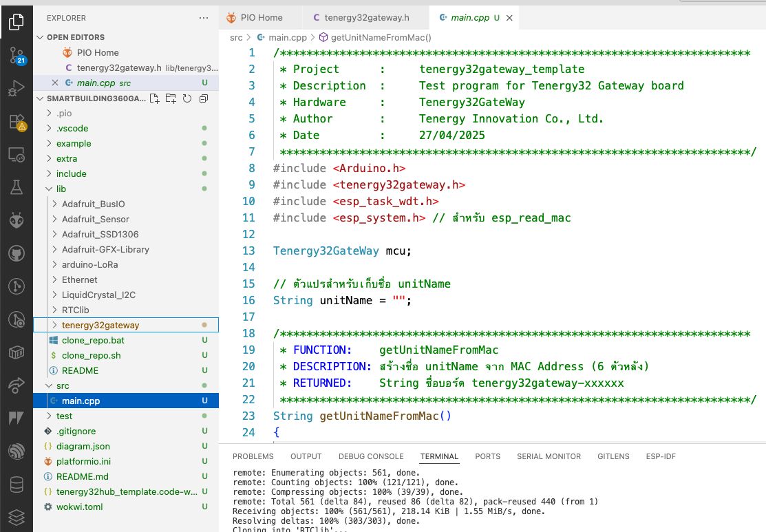Close the main.cpp editor tab
Screen dimensions: 766x532
[x=509, y=18]
